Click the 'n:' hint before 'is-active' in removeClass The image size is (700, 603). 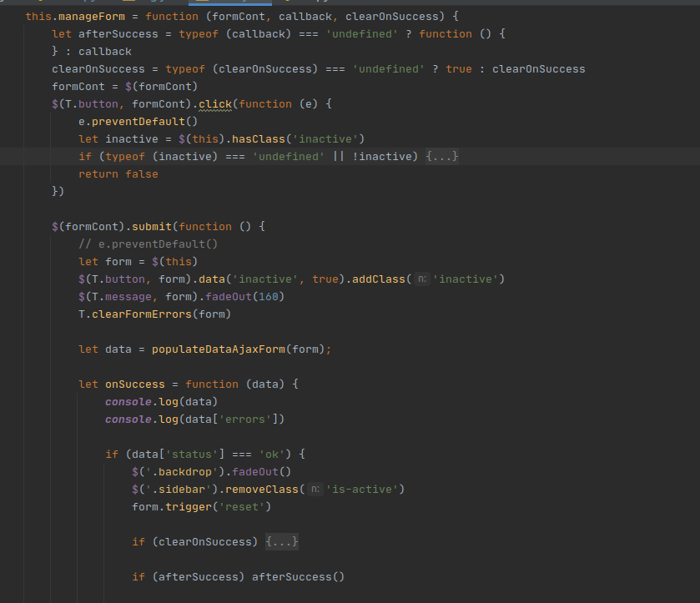point(315,490)
